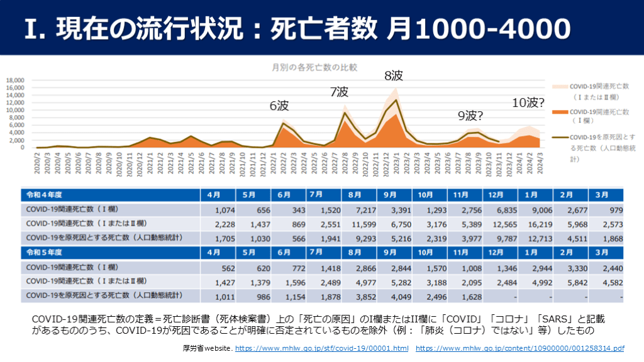Open the 001258314.pdf link
This screenshot has height=362, width=644.
pyautogui.click(x=520, y=348)
